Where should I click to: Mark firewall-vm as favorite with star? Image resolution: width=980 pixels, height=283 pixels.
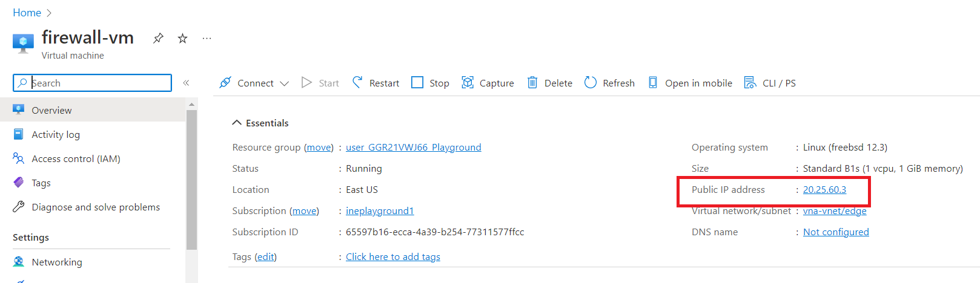[x=182, y=38]
